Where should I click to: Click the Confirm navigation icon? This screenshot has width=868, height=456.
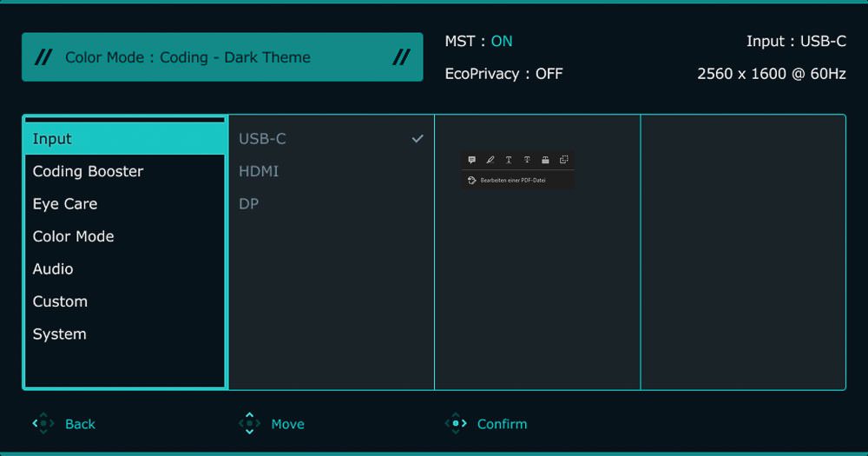coord(455,424)
